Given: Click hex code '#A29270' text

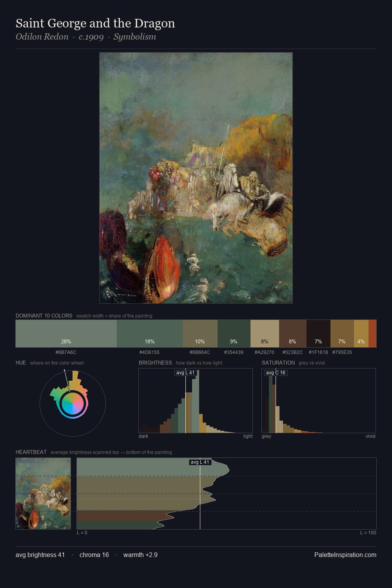Looking at the screenshot, I should point(264,352).
